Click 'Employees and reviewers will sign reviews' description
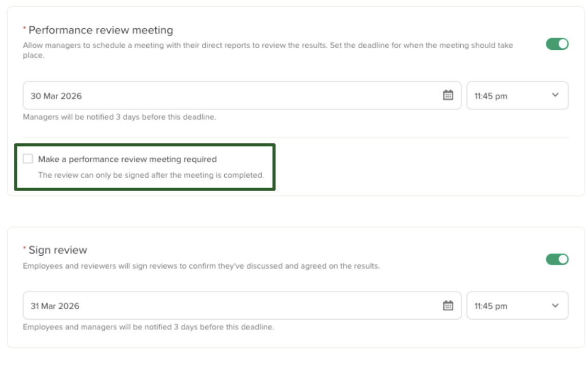This screenshot has width=588, height=382. 201,266
